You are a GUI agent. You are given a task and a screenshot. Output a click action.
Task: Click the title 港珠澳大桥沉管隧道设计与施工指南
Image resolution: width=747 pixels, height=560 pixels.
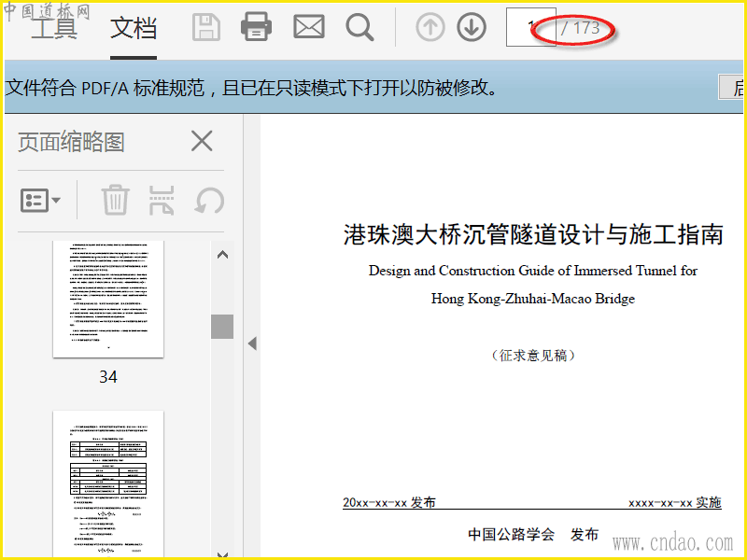533,234
